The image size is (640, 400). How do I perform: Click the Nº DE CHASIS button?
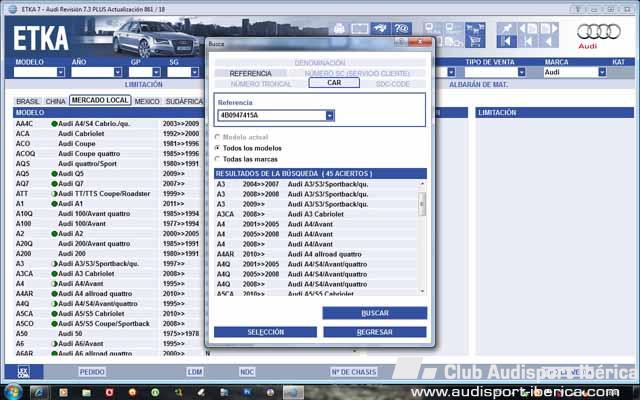(354, 372)
